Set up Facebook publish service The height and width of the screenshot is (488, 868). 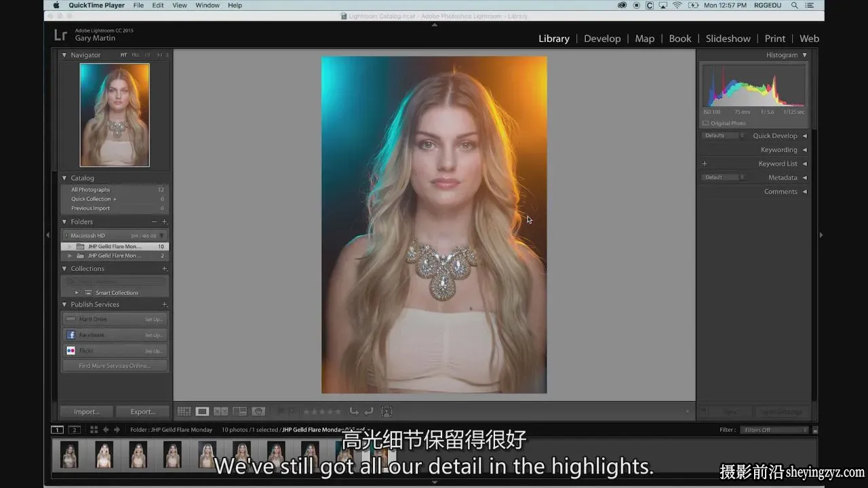point(153,335)
